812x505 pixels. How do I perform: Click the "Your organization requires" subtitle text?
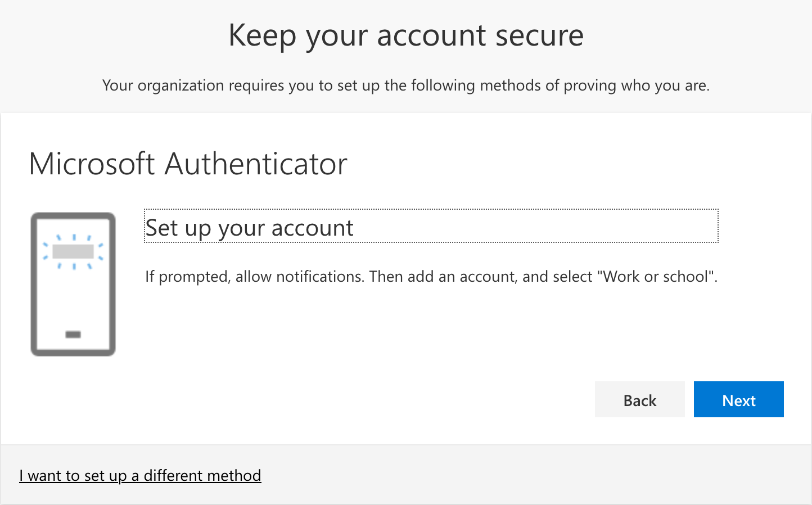[x=405, y=85]
